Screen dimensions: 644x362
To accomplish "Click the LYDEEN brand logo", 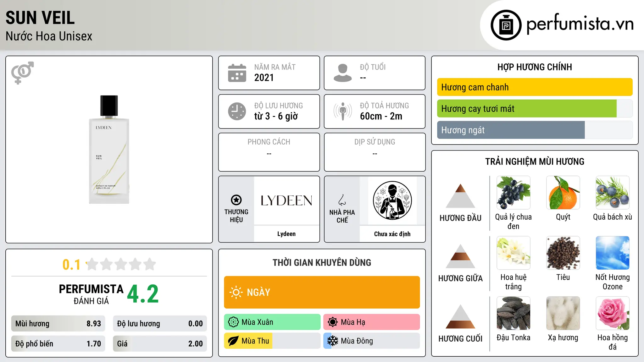I will click(x=286, y=200).
